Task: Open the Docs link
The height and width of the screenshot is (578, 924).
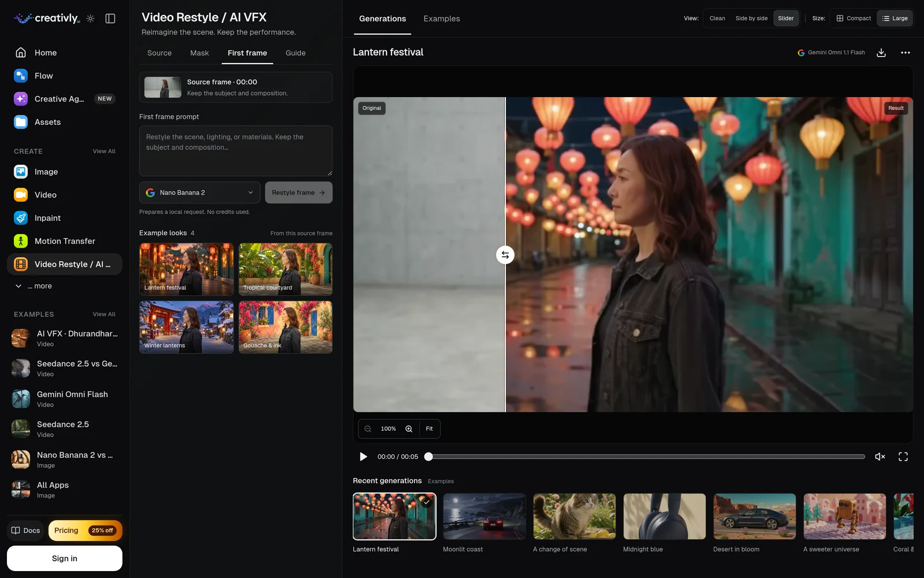Action: click(x=25, y=531)
